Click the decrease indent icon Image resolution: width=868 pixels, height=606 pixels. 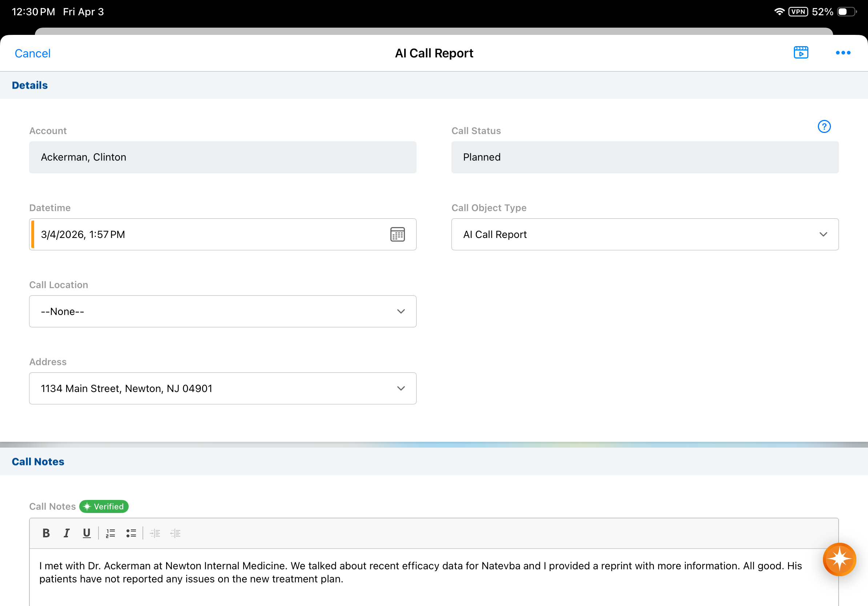coord(175,533)
